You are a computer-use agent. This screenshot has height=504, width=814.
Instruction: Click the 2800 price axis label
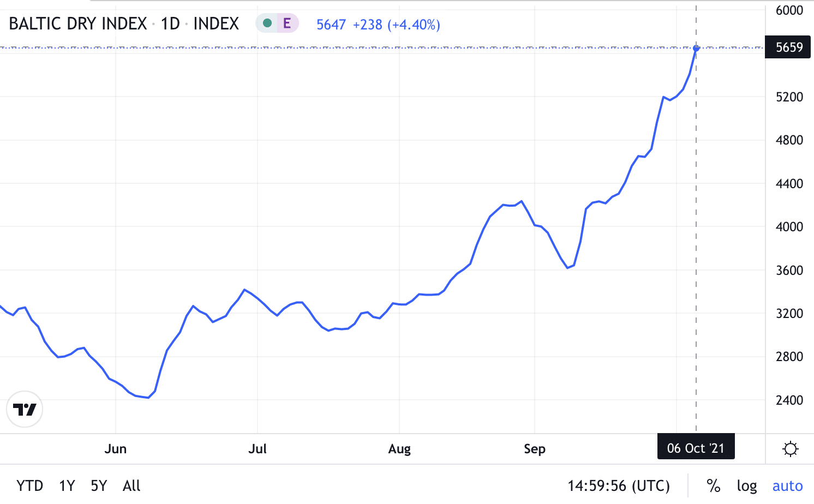(x=789, y=356)
